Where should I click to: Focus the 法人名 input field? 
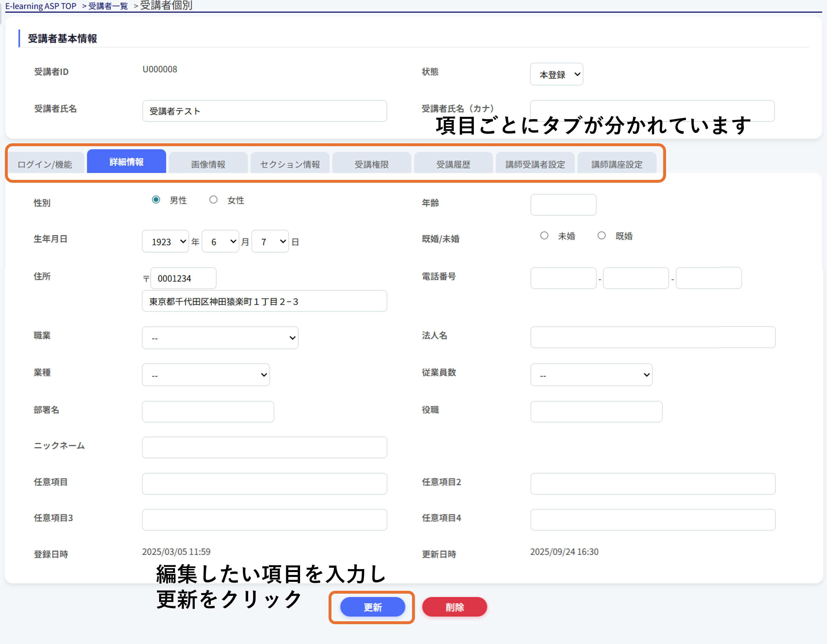click(x=653, y=337)
